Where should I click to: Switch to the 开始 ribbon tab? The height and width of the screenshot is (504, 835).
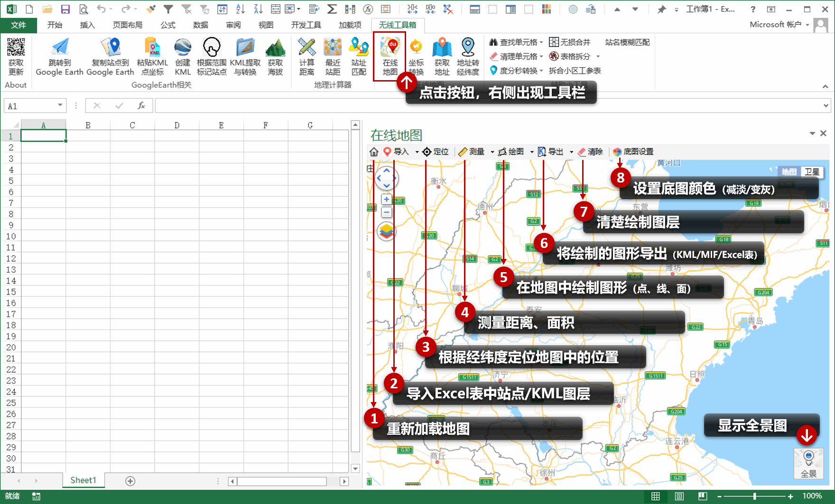click(x=54, y=25)
